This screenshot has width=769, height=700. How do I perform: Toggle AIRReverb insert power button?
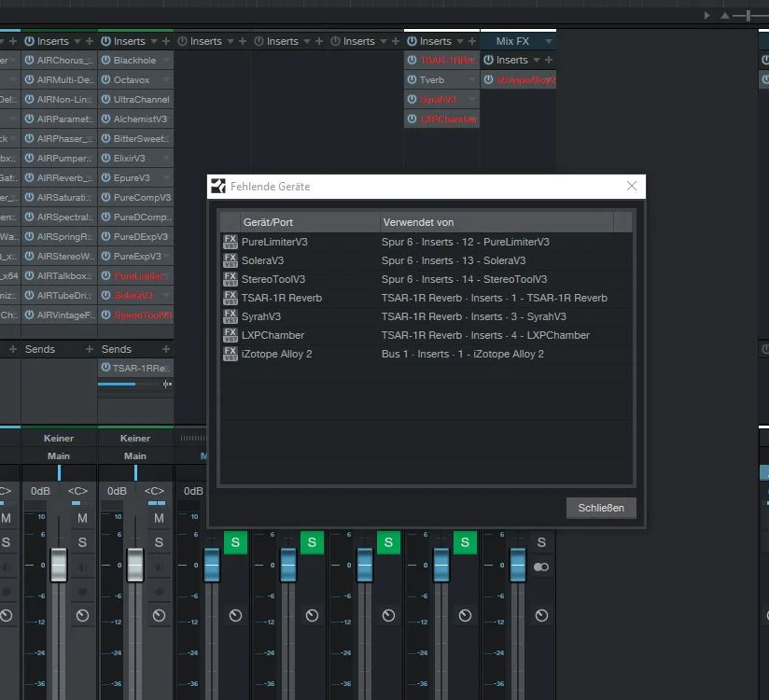[x=30, y=177]
